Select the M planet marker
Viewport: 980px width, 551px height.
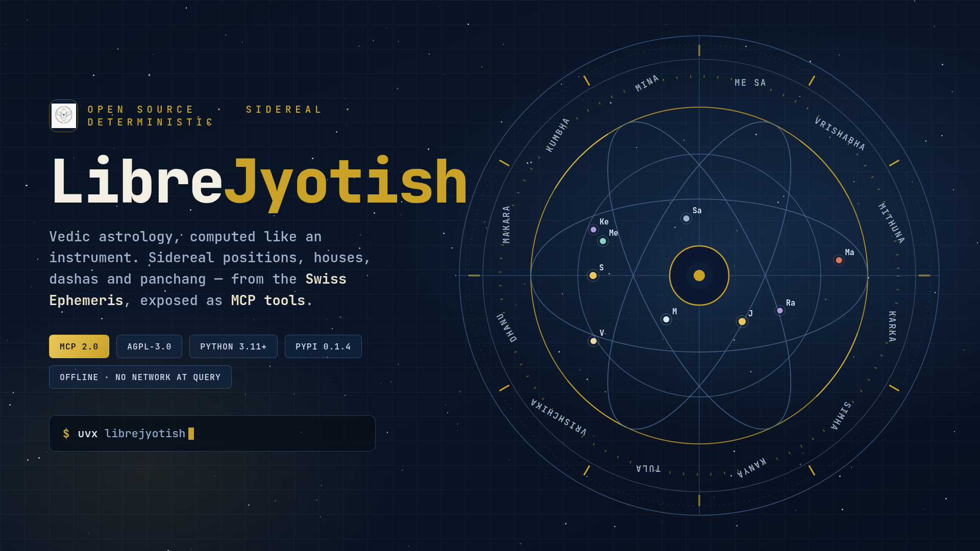pyautogui.click(x=666, y=319)
